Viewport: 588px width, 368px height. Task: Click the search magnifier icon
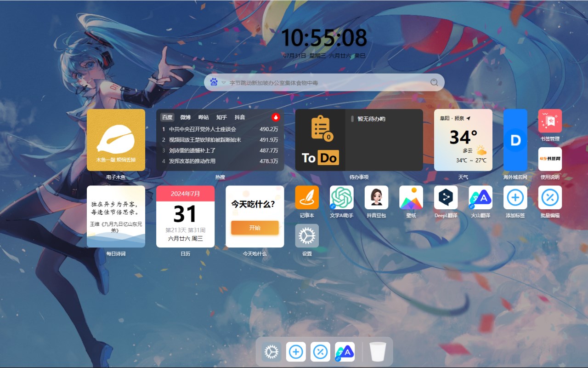pos(434,82)
